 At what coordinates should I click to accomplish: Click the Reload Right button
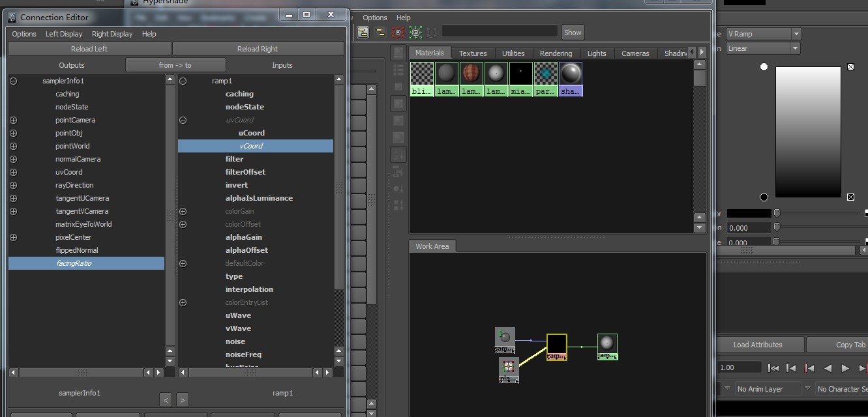[x=258, y=49]
